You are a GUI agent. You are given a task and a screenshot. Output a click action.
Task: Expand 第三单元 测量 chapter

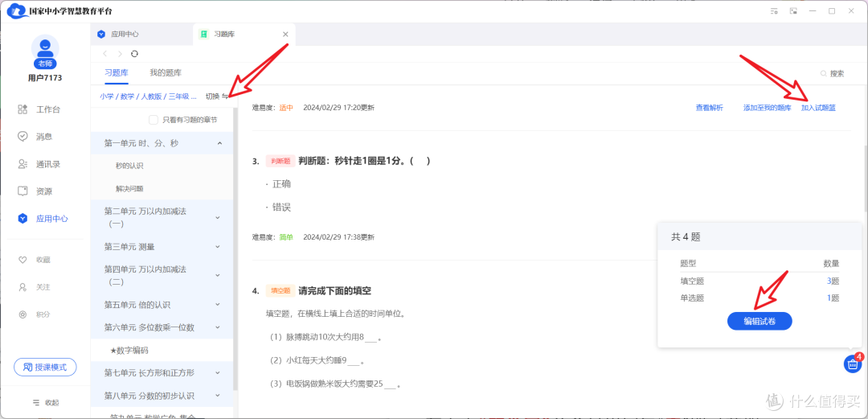(218, 246)
